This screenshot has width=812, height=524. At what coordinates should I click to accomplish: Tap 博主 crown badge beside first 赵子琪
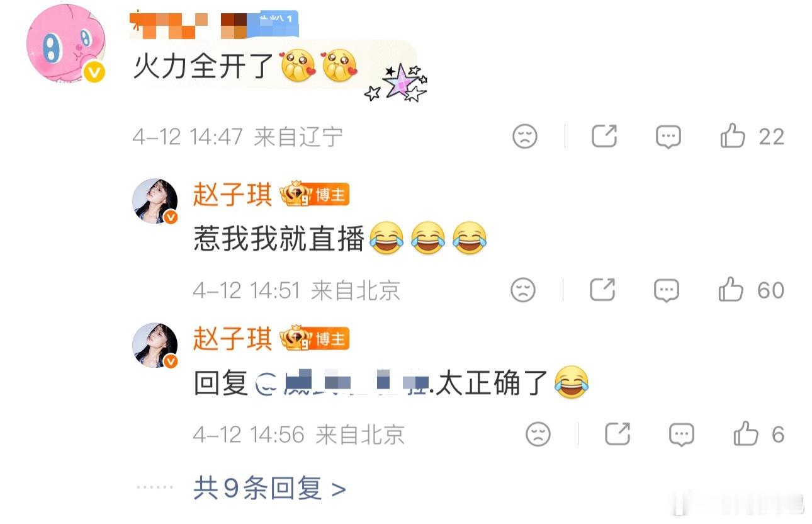[x=314, y=195]
